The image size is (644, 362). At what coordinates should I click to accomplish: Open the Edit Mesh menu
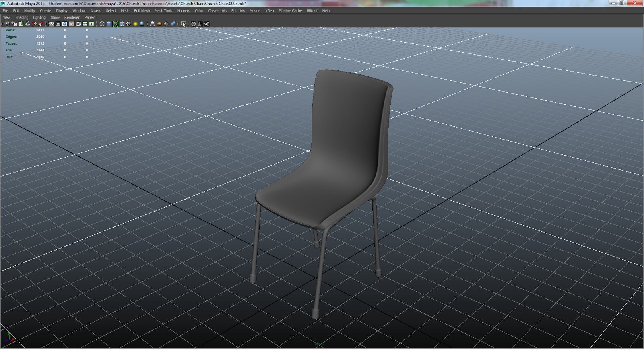[142, 11]
